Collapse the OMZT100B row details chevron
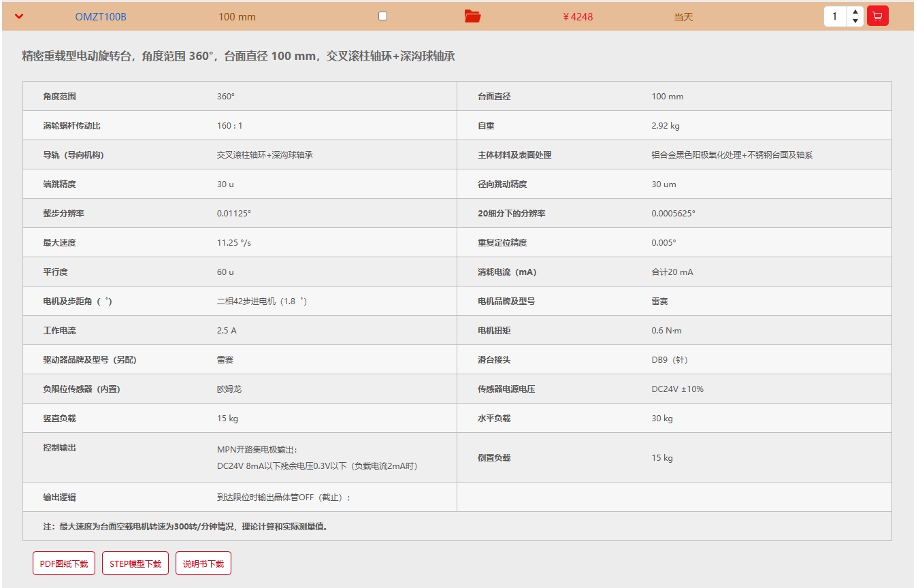This screenshot has width=918, height=588. tap(19, 16)
